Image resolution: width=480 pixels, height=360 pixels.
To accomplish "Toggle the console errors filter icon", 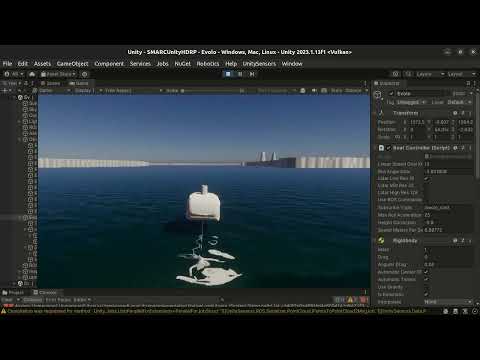I will pyautogui.click(x=363, y=300).
